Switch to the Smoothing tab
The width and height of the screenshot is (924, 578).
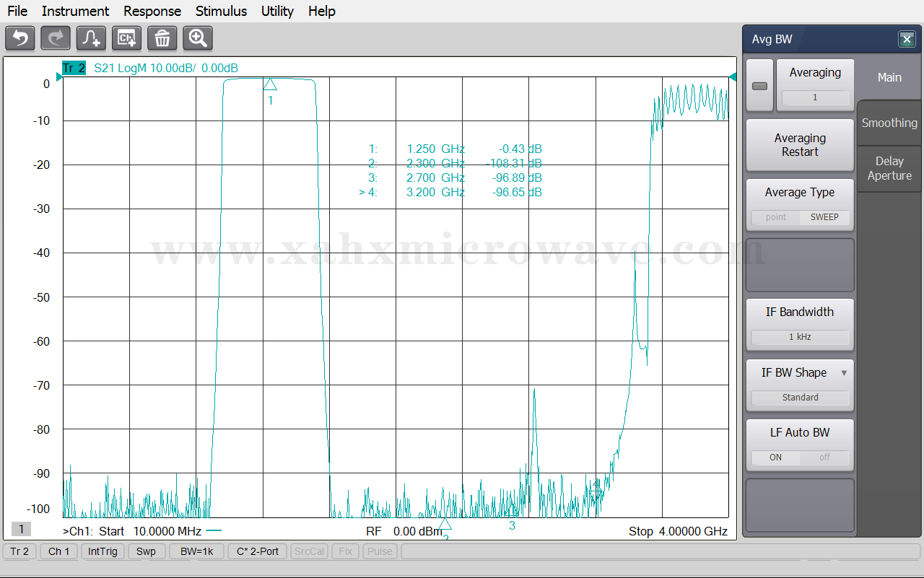pyautogui.click(x=889, y=123)
